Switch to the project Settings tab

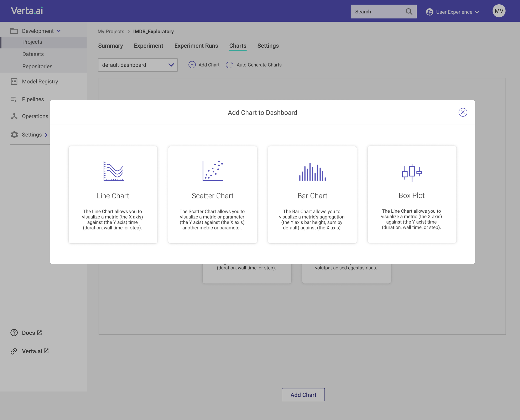[268, 46]
